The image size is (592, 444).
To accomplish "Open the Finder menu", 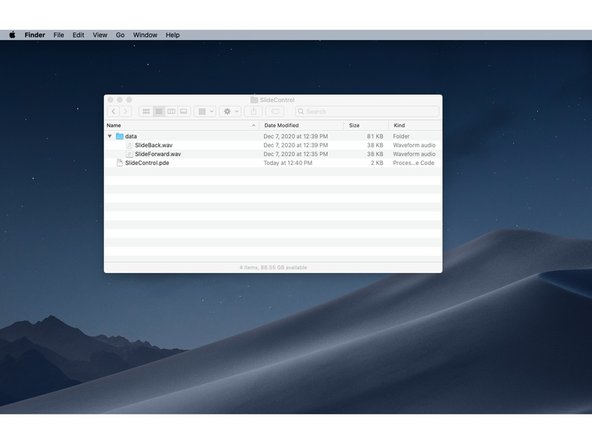I will [x=35, y=35].
